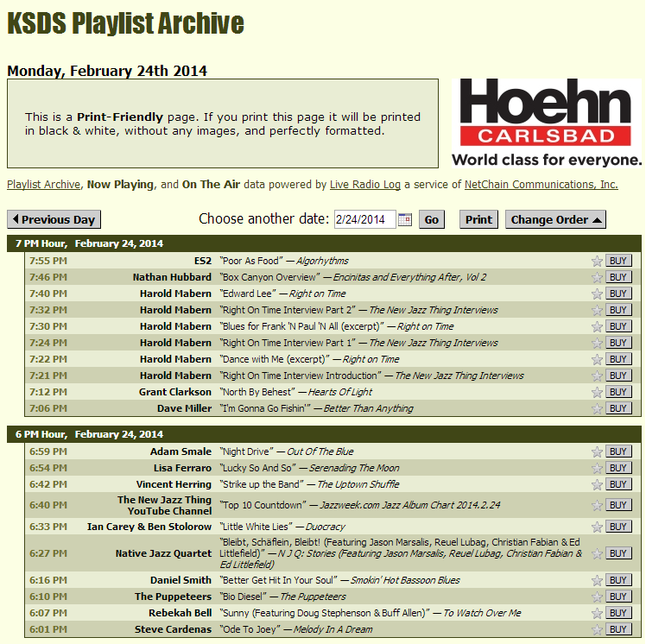The height and width of the screenshot is (644, 646).
Task: Buy the 7:24 PM Interview Part 1
Action: (x=618, y=343)
